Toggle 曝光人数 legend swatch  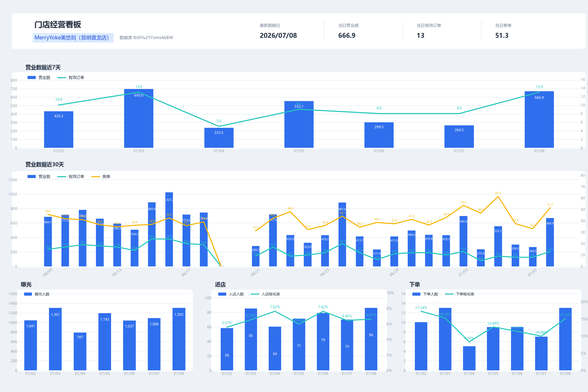click(x=28, y=294)
